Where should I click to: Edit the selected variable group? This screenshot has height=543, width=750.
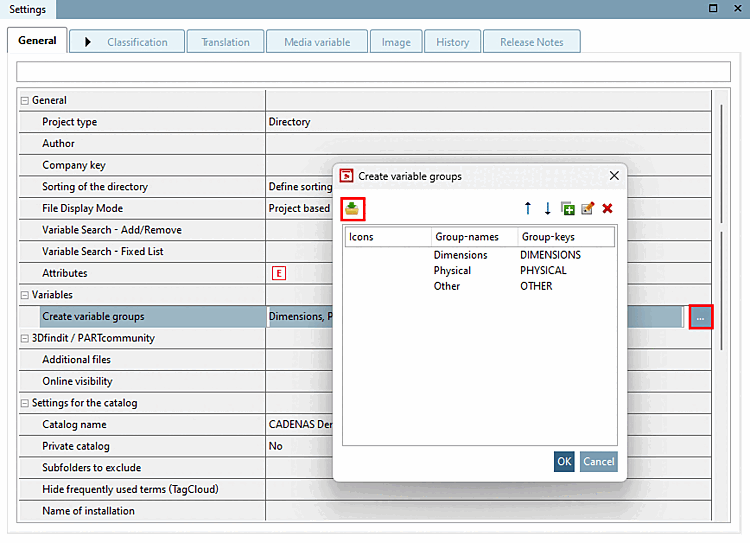(x=587, y=209)
